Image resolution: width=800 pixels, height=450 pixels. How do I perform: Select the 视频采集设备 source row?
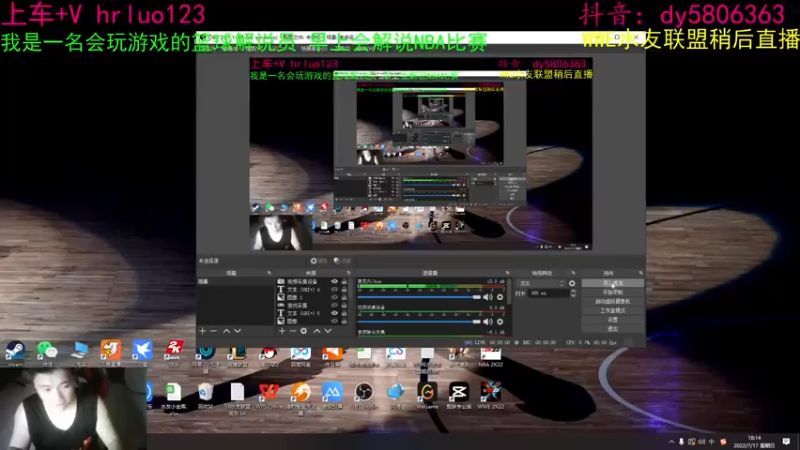[x=312, y=282]
